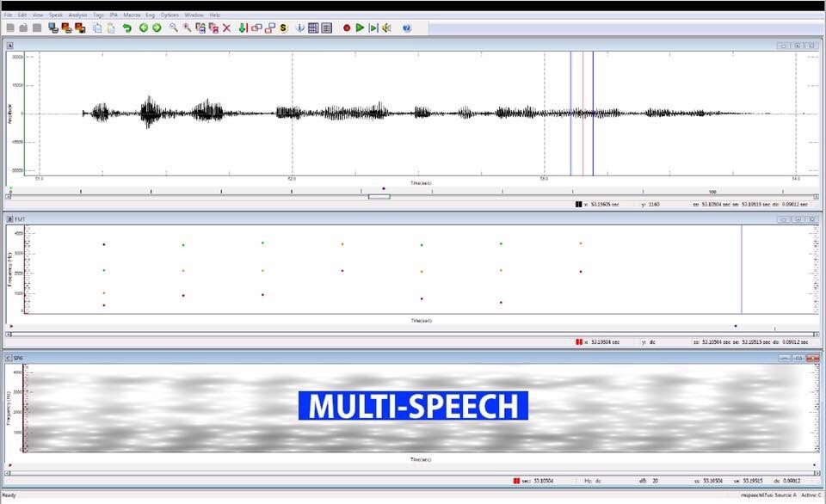826x504 pixels.
Task: Open the File menu
Action: tap(8, 15)
